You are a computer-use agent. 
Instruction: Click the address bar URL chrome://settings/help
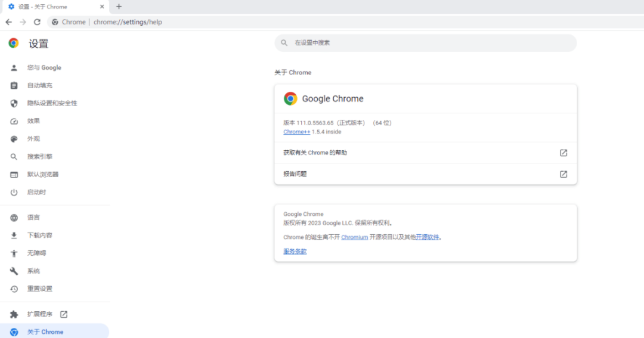(128, 22)
